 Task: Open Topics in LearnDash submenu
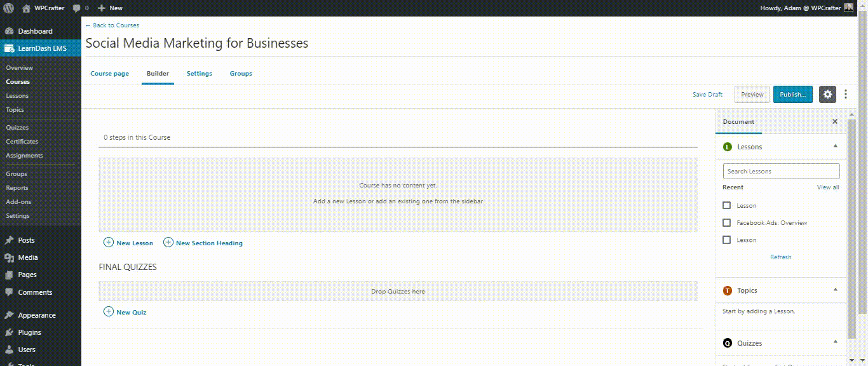point(15,110)
